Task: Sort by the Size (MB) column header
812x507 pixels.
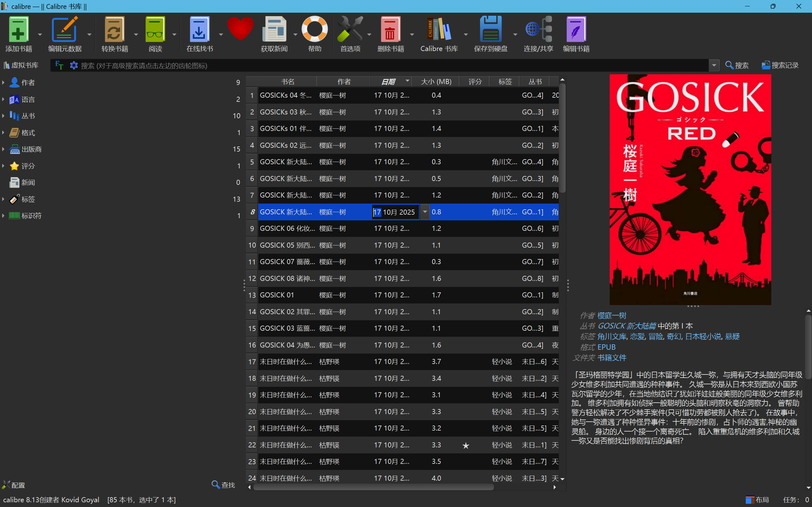Action: pos(436,81)
